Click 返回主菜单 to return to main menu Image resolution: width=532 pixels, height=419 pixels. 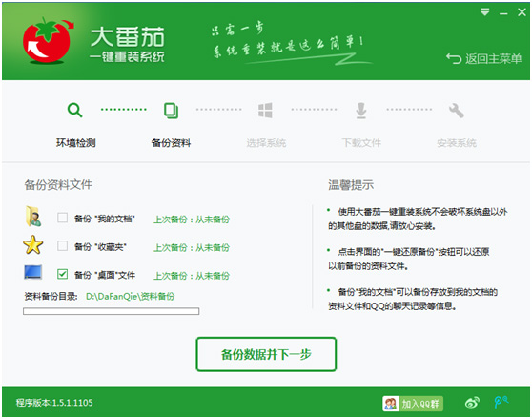point(493,59)
